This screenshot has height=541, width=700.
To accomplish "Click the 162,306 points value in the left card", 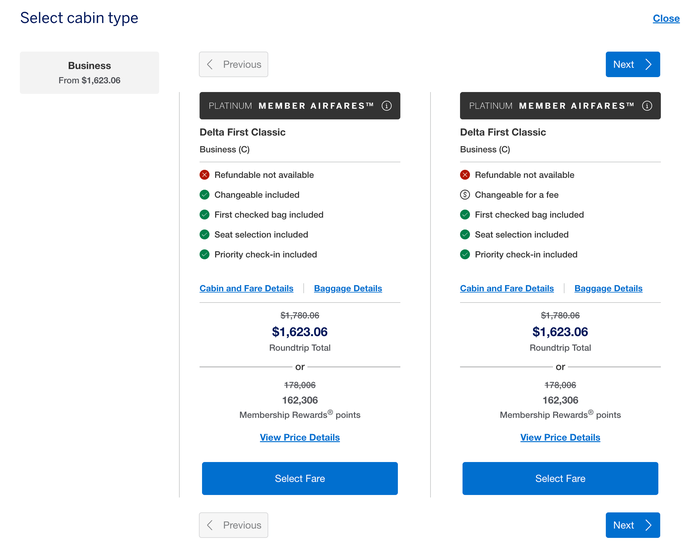I will [x=300, y=400].
